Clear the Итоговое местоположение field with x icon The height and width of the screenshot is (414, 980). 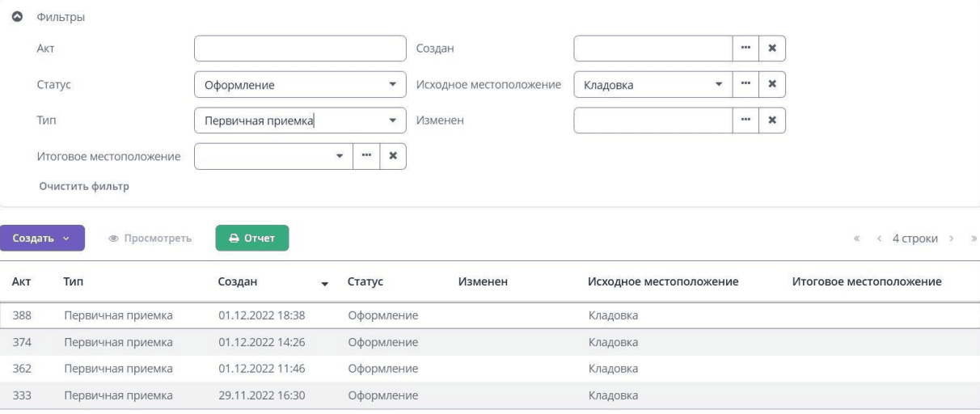tap(393, 156)
